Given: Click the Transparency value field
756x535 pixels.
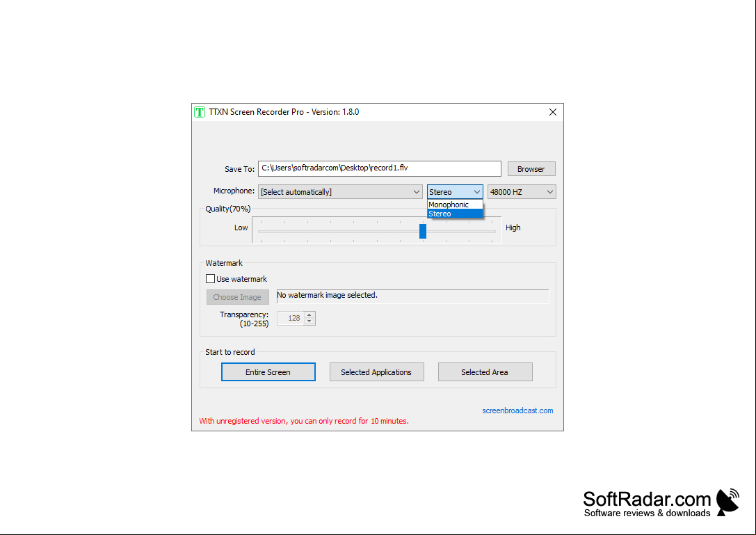Looking at the screenshot, I should click(x=291, y=318).
